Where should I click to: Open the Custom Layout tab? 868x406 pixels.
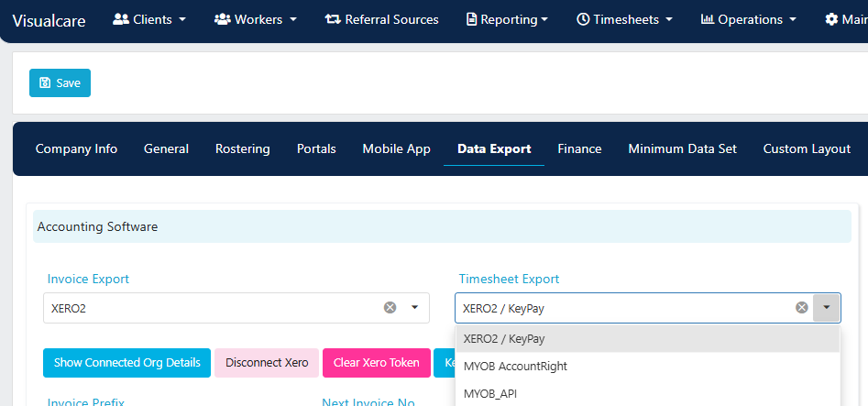point(807,149)
